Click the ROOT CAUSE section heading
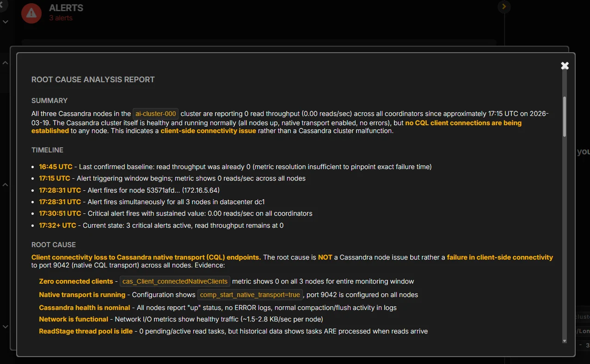 point(53,244)
